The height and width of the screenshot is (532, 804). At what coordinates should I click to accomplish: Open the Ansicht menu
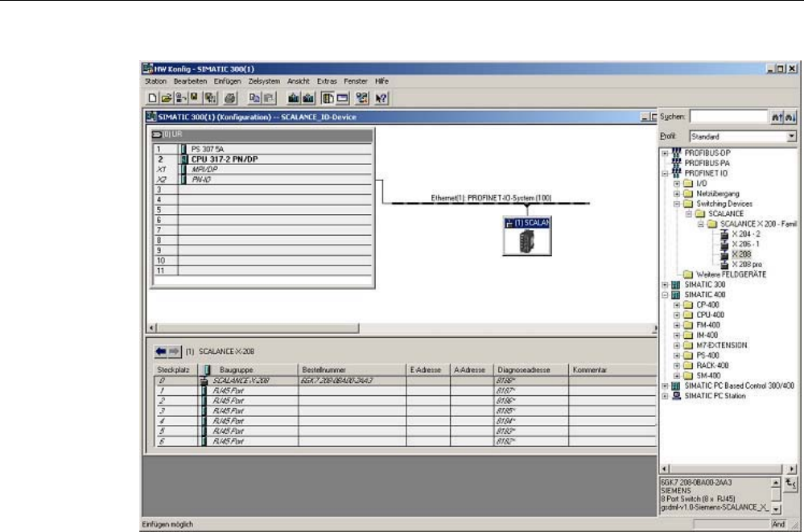click(x=299, y=81)
